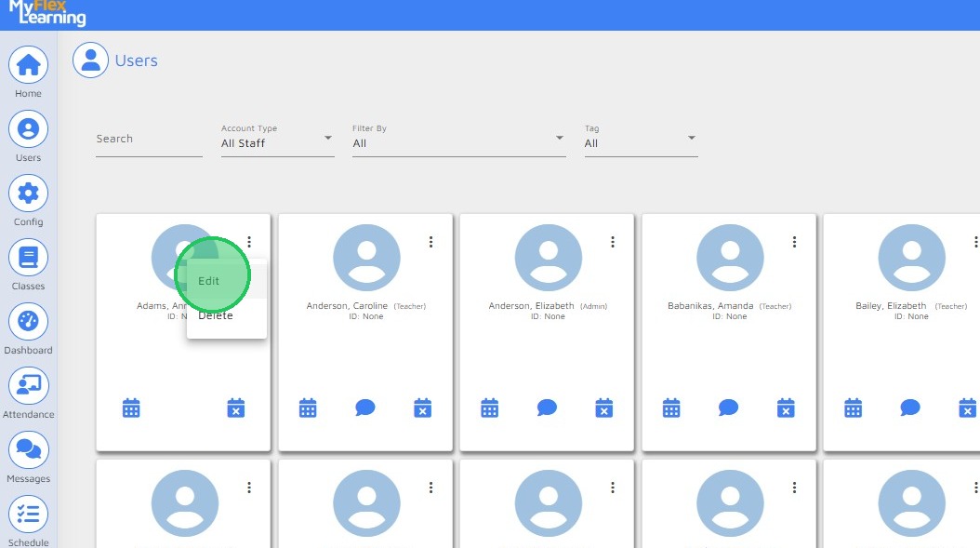Click calendar-cancel icon on Anderson, Elizabeth card
Screen dimensions: 980x548
tap(603, 408)
